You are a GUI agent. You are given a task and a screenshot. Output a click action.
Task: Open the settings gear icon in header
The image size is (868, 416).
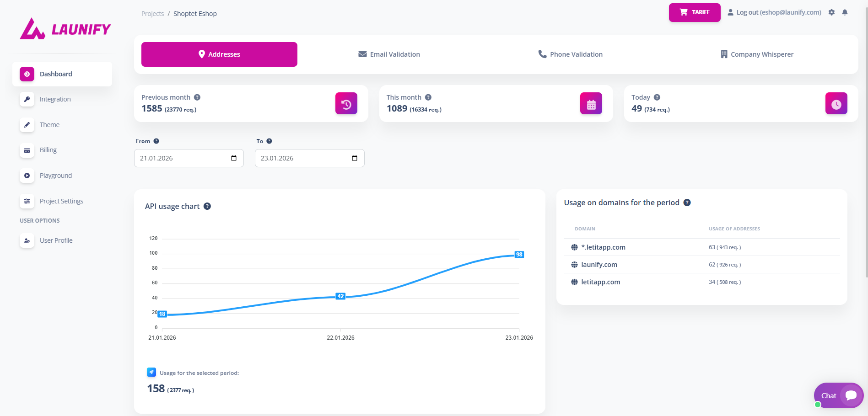(x=831, y=12)
